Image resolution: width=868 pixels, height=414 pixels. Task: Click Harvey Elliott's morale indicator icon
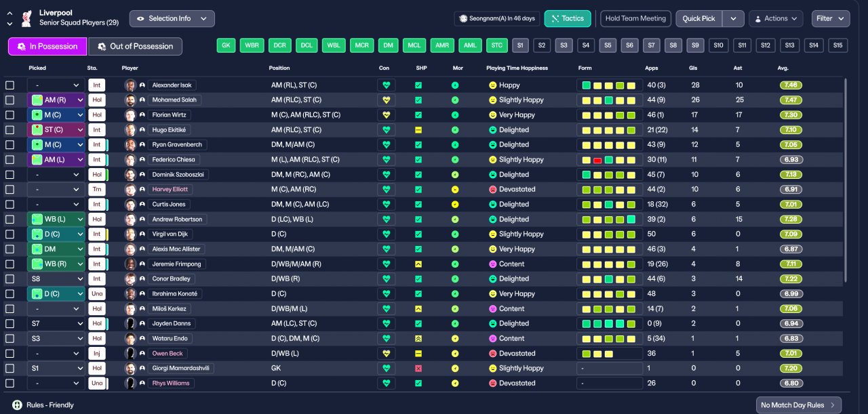[455, 190]
